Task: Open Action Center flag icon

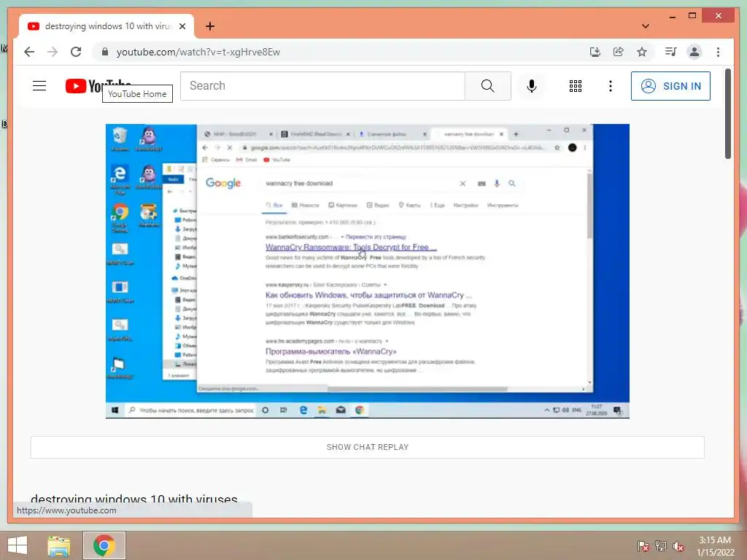Action: (643, 545)
